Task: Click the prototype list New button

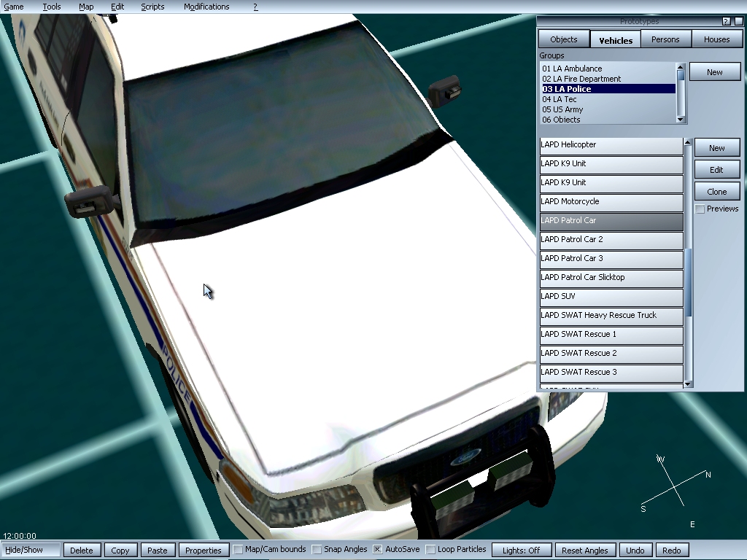Action: pos(717,148)
